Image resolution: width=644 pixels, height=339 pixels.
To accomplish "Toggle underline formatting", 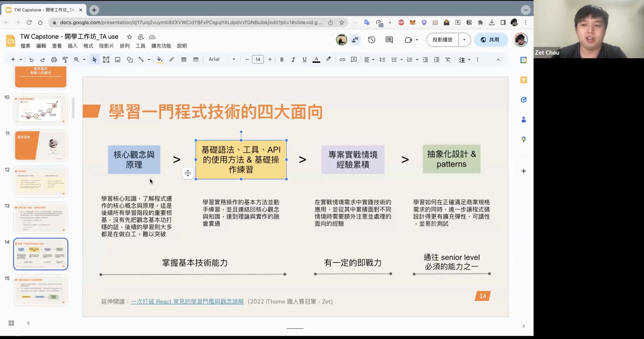I will click(x=304, y=60).
